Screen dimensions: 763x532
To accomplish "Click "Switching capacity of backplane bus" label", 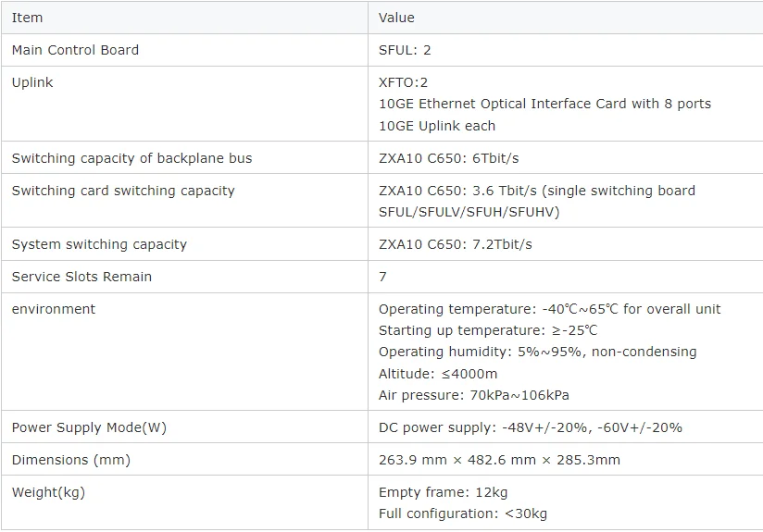I will point(131,158).
